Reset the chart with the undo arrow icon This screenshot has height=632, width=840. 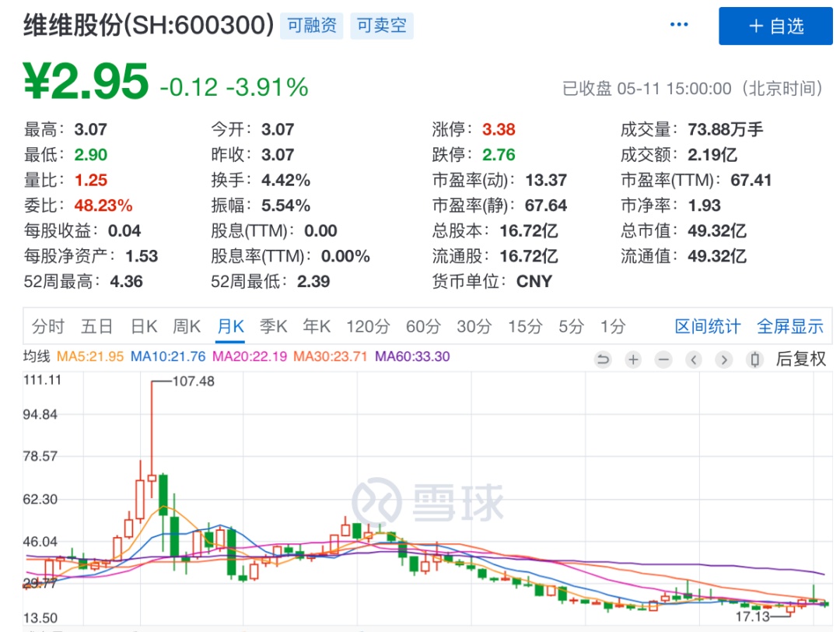604,360
